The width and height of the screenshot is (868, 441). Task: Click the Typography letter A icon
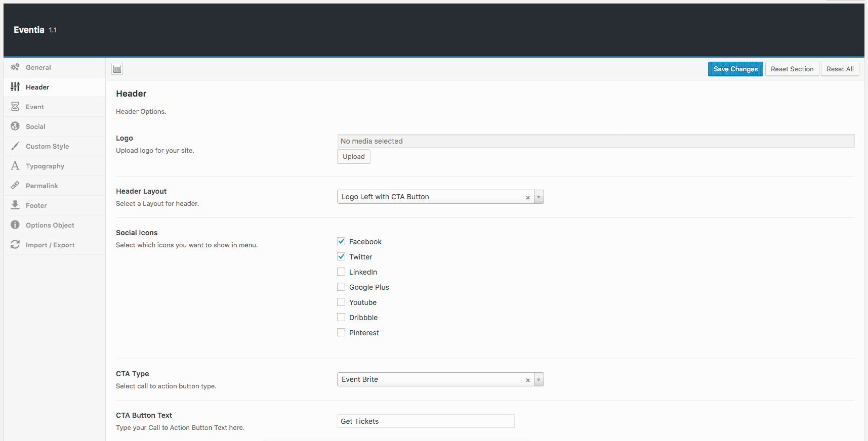click(x=15, y=166)
